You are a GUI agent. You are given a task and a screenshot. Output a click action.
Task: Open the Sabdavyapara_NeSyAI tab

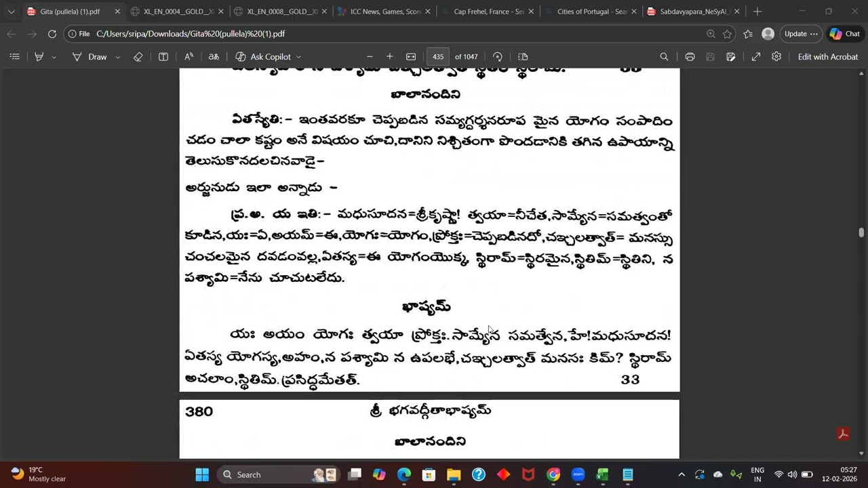tap(692, 12)
